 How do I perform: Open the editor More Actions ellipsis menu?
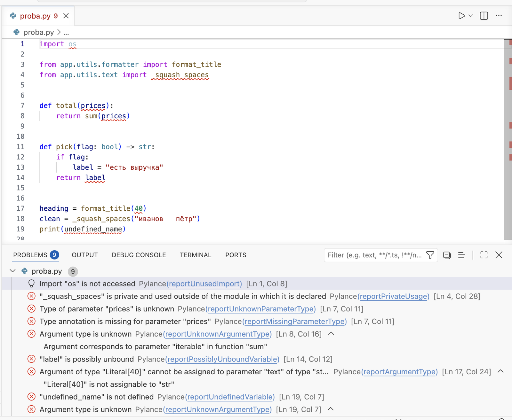pyautogui.click(x=499, y=16)
